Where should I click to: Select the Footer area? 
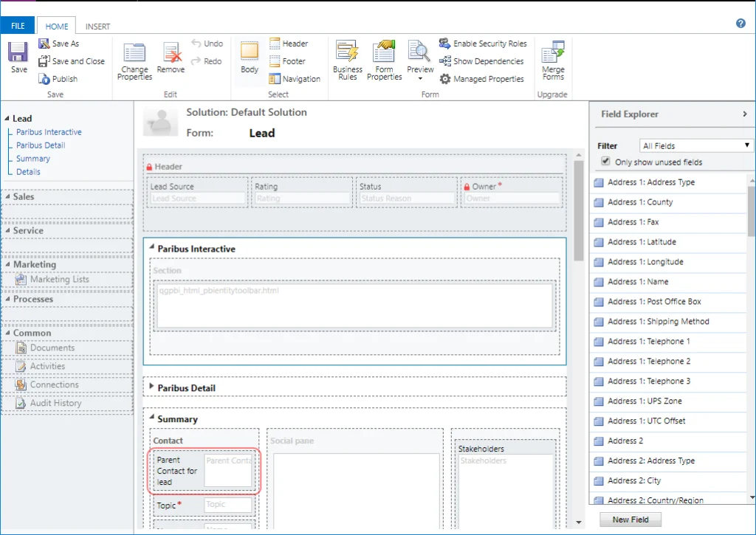coord(287,61)
